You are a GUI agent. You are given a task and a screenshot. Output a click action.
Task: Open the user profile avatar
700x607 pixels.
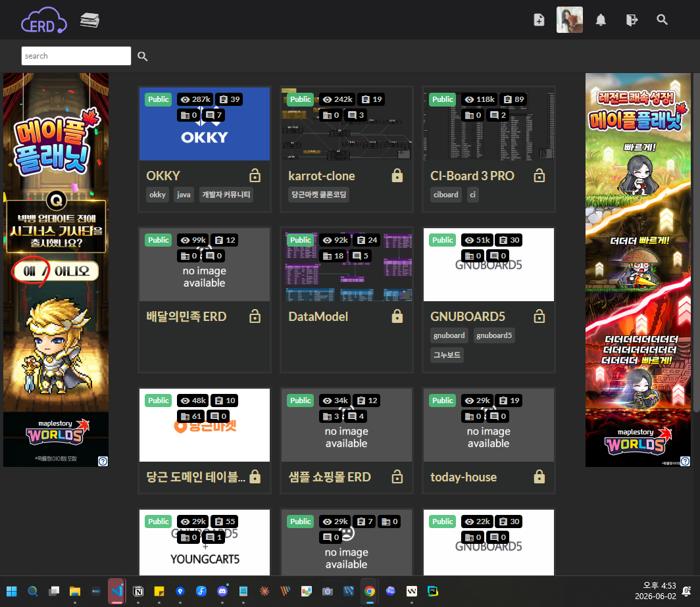(x=569, y=20)
